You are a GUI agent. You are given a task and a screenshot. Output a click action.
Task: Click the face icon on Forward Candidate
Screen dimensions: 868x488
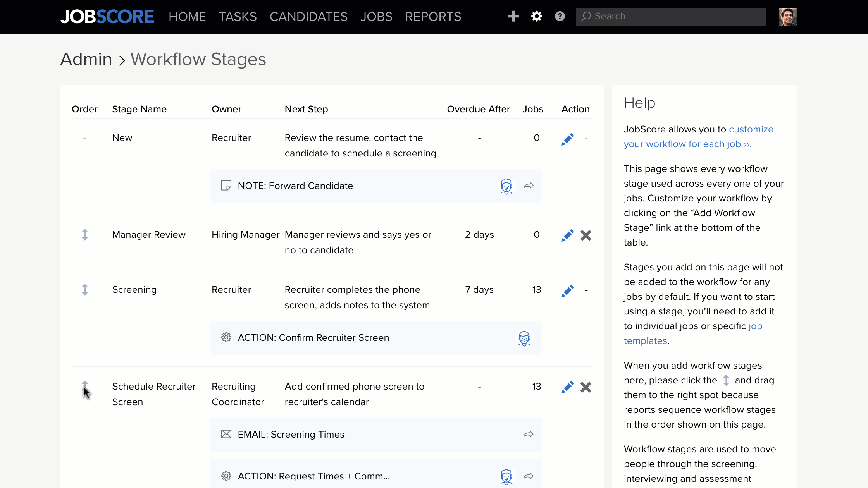[x=506, y=186]
